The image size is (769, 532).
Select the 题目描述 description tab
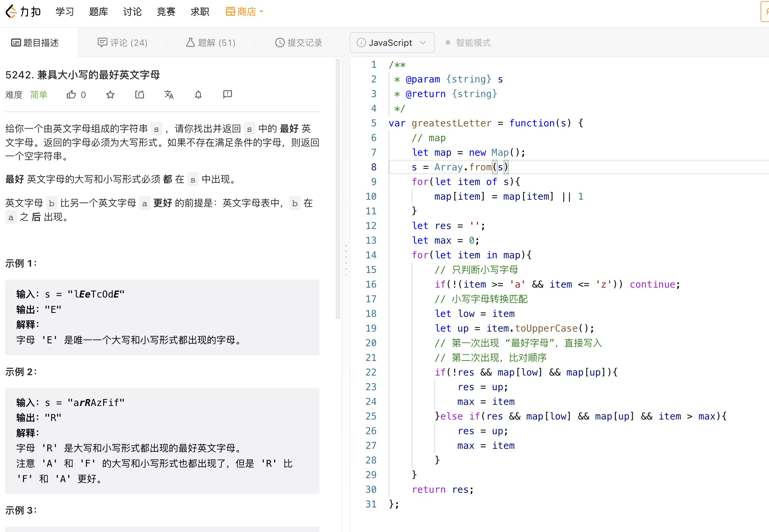(x=35, y=43)
